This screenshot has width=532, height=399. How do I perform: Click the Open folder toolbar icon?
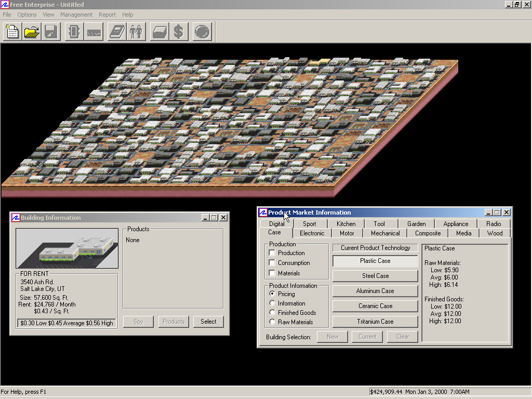pos(32,32)
